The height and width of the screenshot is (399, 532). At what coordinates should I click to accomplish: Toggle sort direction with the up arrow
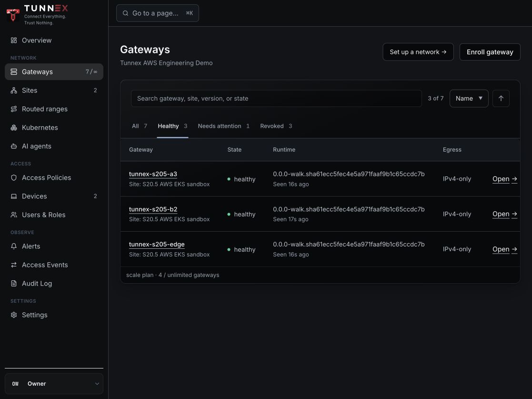[501, 99]
